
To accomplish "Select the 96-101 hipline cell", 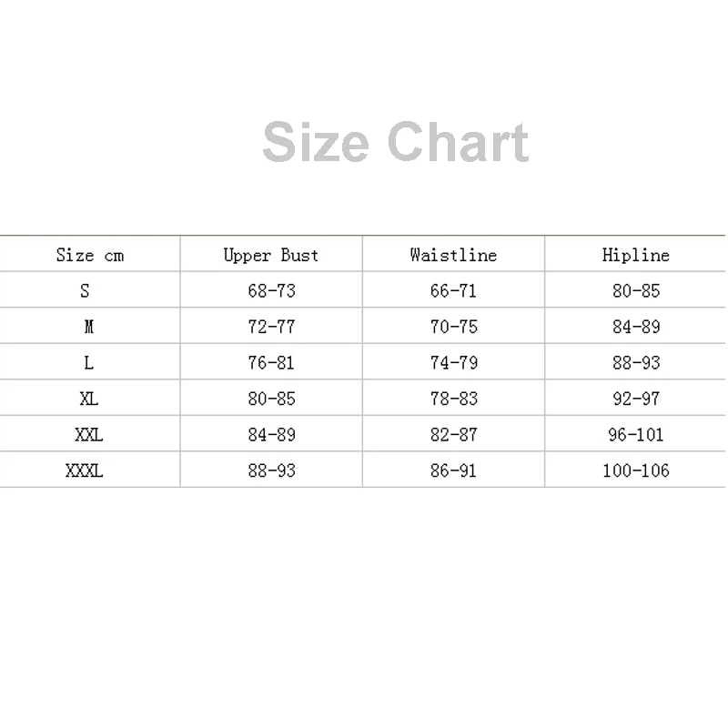I will [x=635, y=434].
